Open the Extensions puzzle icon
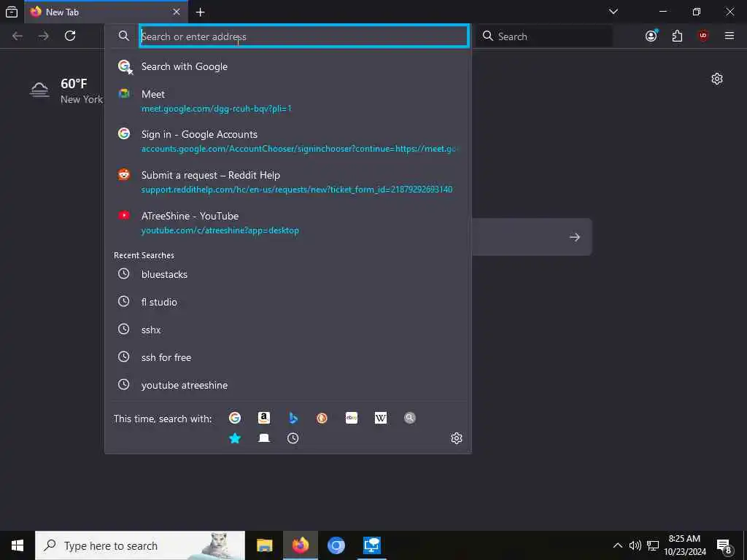The height and width of the screenshot is (560, 747). (x=677, y=36)
